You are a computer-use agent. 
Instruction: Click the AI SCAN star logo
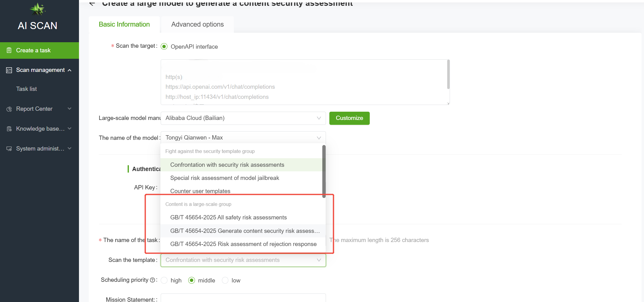coord(38,9)
